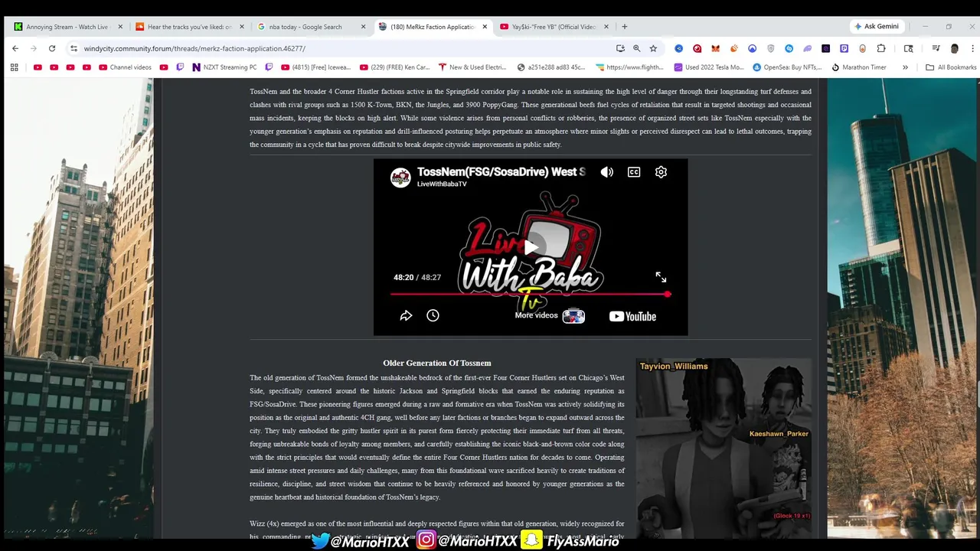This screenshot has width=980, height=551.
Task: Click Ask Gemini button
Action: pyautogui.click(x=877, y=26)
